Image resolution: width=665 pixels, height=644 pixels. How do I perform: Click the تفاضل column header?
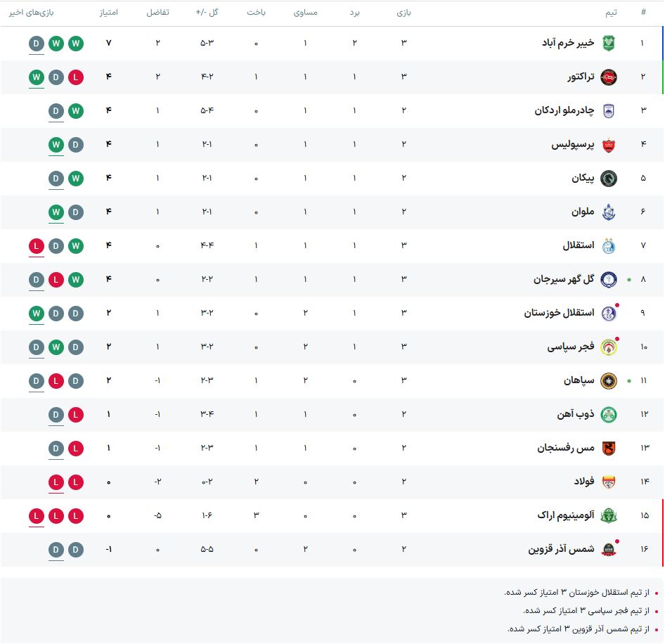[157, 13]
